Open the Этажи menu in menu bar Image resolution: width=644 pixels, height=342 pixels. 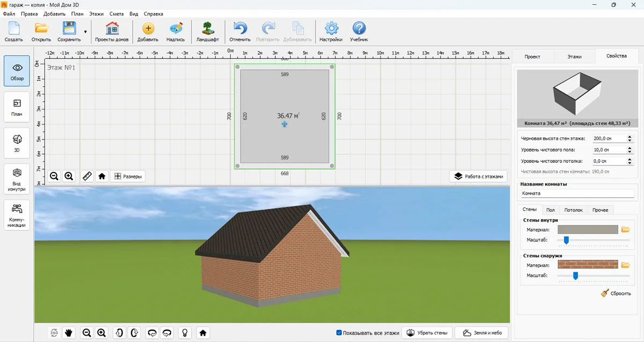pyautogui.click(x=97, y=14)
